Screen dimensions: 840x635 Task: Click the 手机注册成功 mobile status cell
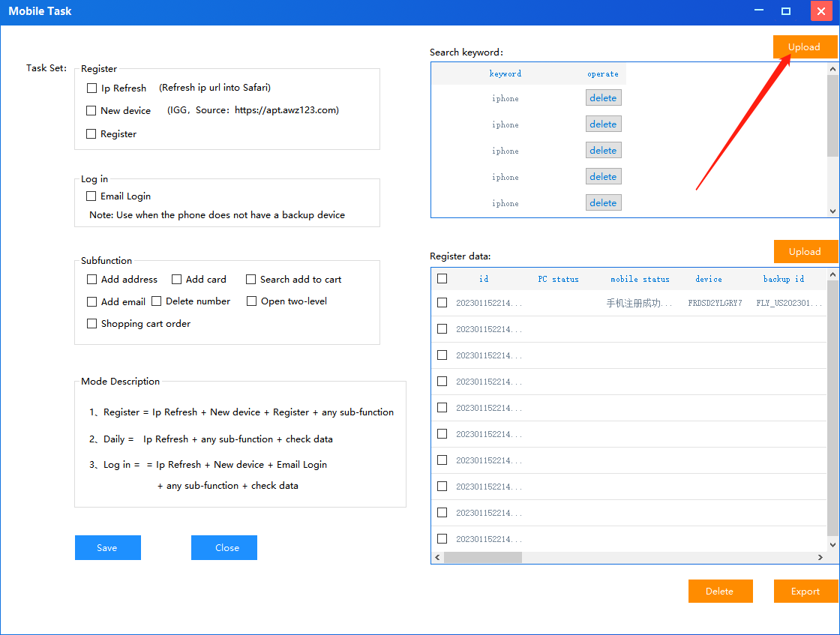pyautogui.click(x=639, y=303)
